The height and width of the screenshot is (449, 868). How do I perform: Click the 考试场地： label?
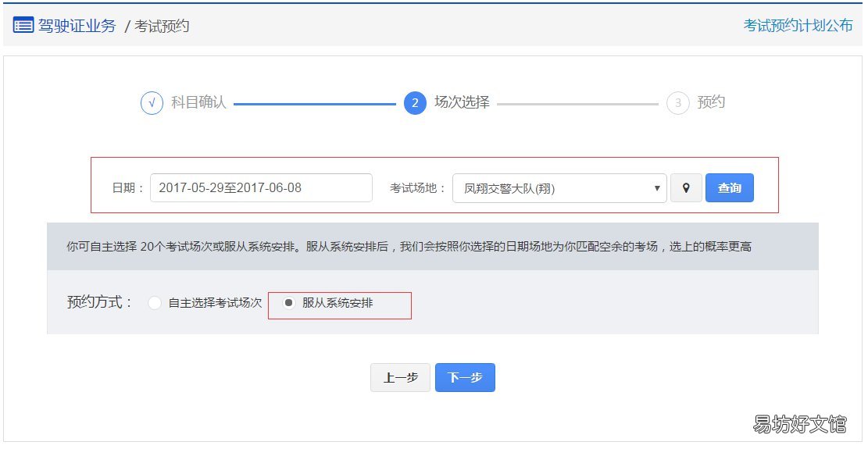click(x=417, y=188)
